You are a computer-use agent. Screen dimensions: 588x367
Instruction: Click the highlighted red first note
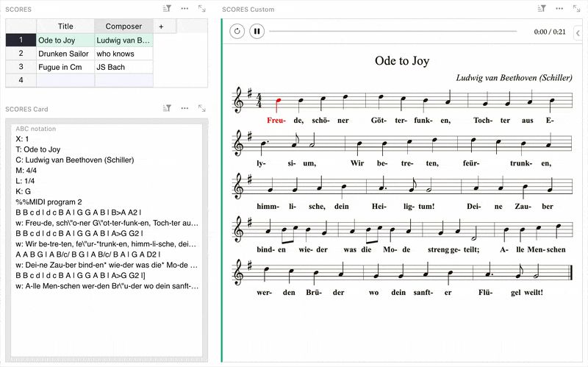[278, 104]
